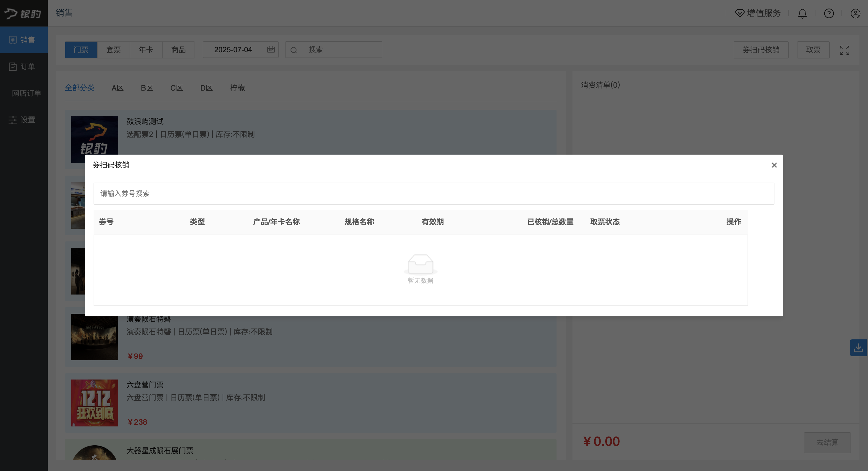This screenshot has width=868, height=471.
Task: Open the user account icon
Action: tap(855, 14)
